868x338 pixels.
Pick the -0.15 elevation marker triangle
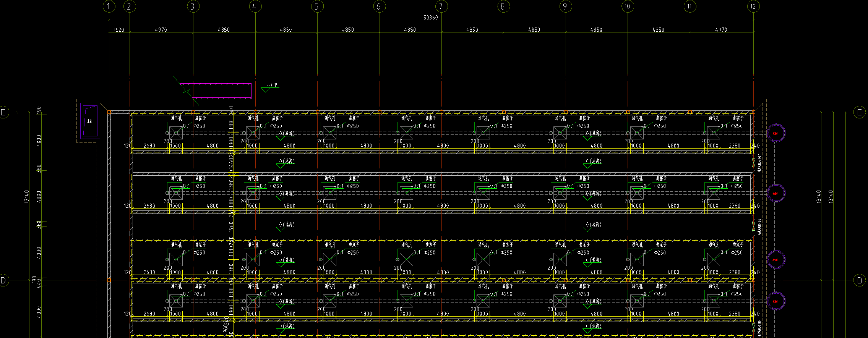(x=265, y=90)
